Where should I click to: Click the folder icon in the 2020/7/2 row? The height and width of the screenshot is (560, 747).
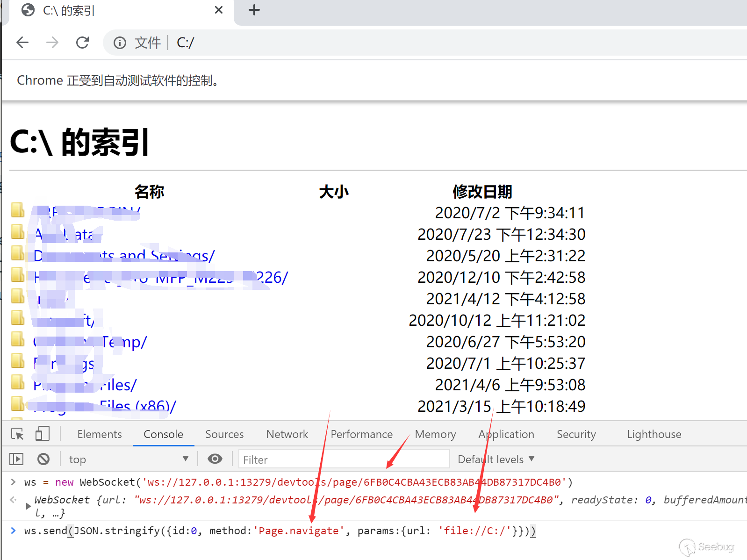point(18,211)
